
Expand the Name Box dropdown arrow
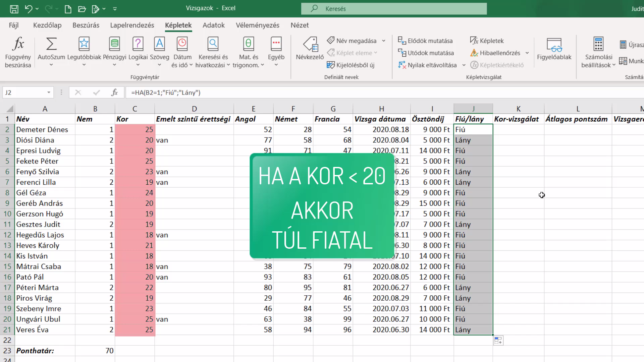pyautogui.click(x=49, y=93)
